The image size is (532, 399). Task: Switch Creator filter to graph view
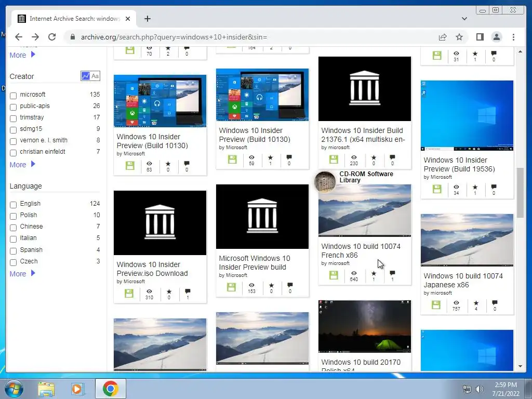86,76
